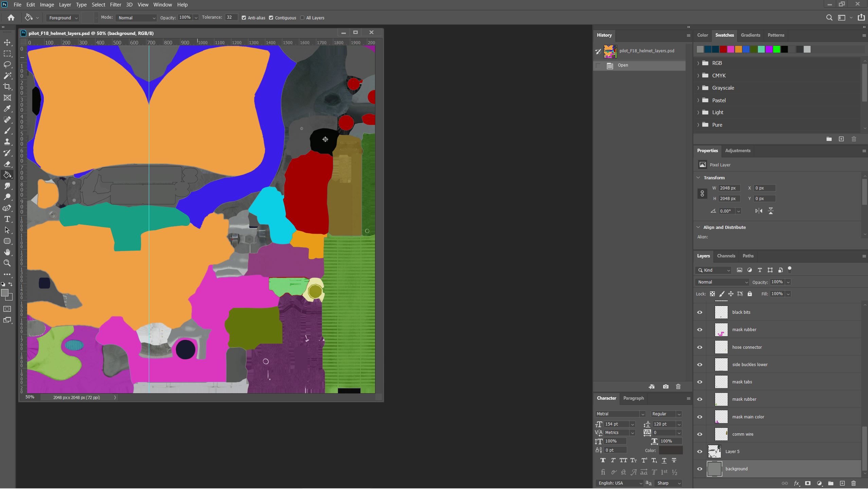
Task: Select the Horizontal Type tool
Action: [7, 219]
